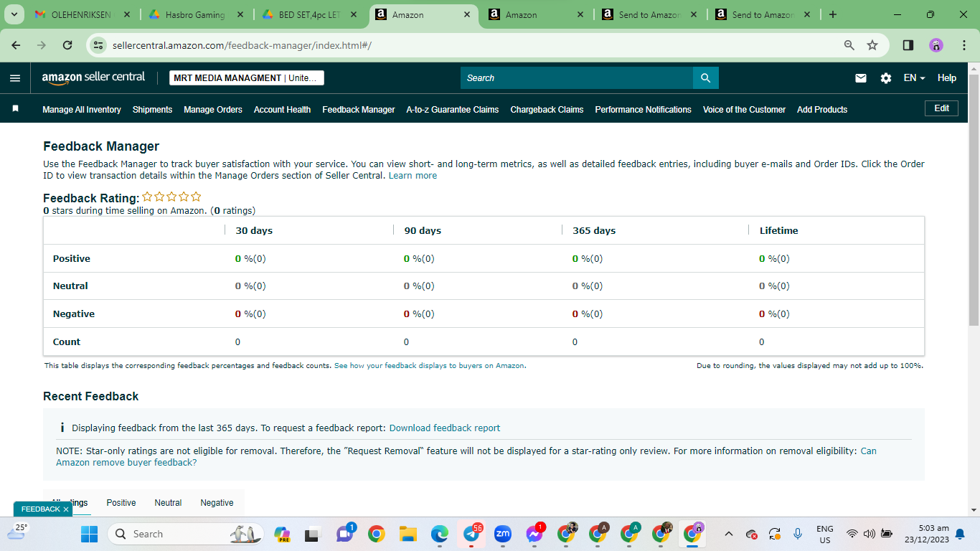
Task: Focus the Seller Central search field
Action: (576, 77)
